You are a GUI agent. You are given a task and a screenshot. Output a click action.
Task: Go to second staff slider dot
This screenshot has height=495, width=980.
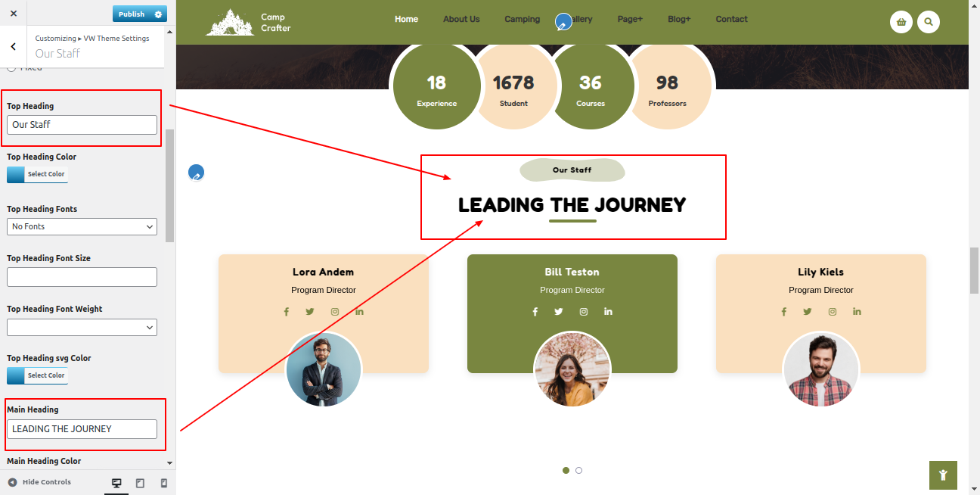click(578, 470)
